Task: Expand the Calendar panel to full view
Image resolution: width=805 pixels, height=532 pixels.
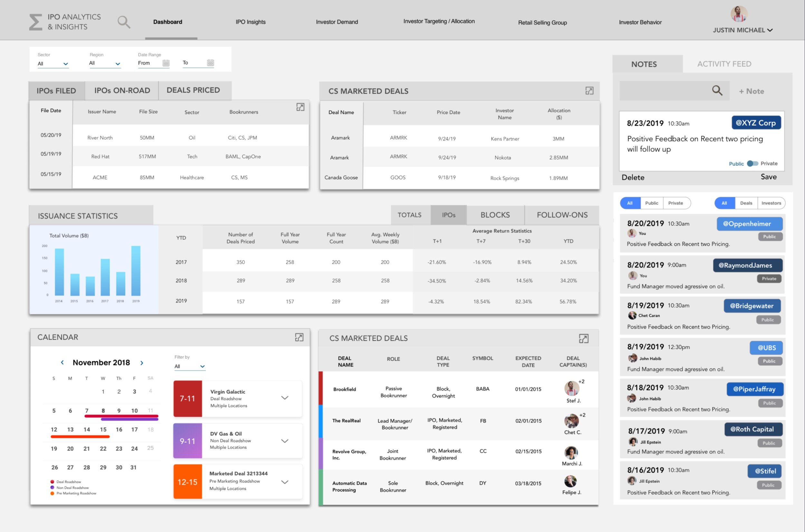Action: pyautogui.click(x=299, y=337)
